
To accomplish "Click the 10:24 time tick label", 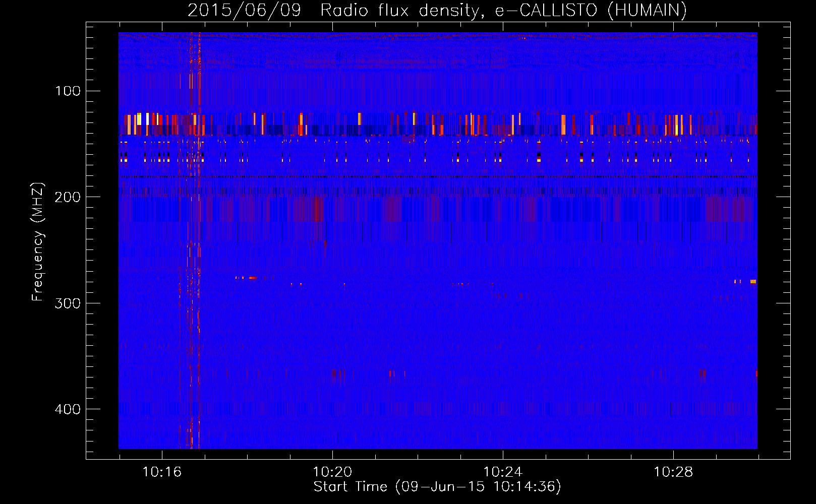I will (503, 472).
